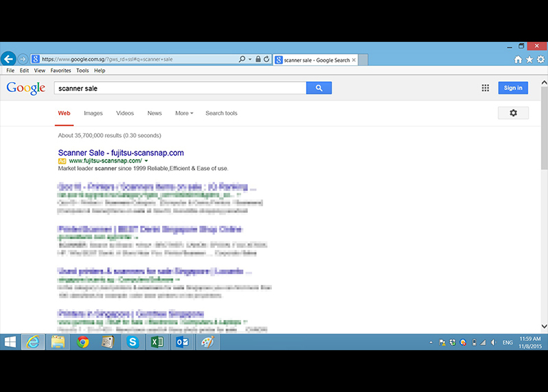Open IE Favorites star icon
Viewport: 548px width, 392px height.
pos(530,60)
